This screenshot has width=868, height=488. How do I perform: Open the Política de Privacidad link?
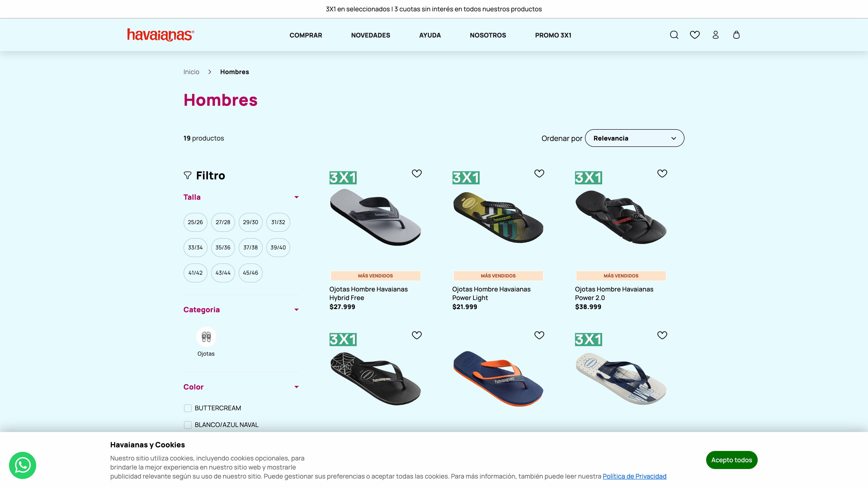click(634, 476)
